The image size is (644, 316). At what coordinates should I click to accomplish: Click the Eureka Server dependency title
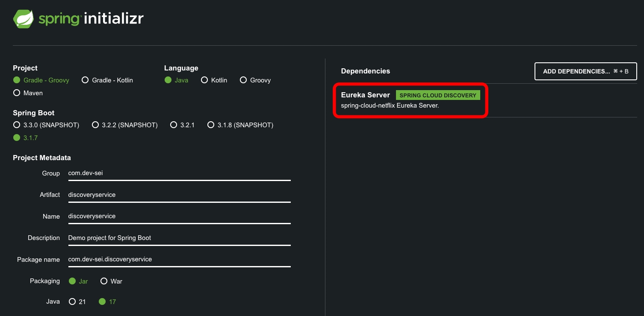tap(365, 95)
